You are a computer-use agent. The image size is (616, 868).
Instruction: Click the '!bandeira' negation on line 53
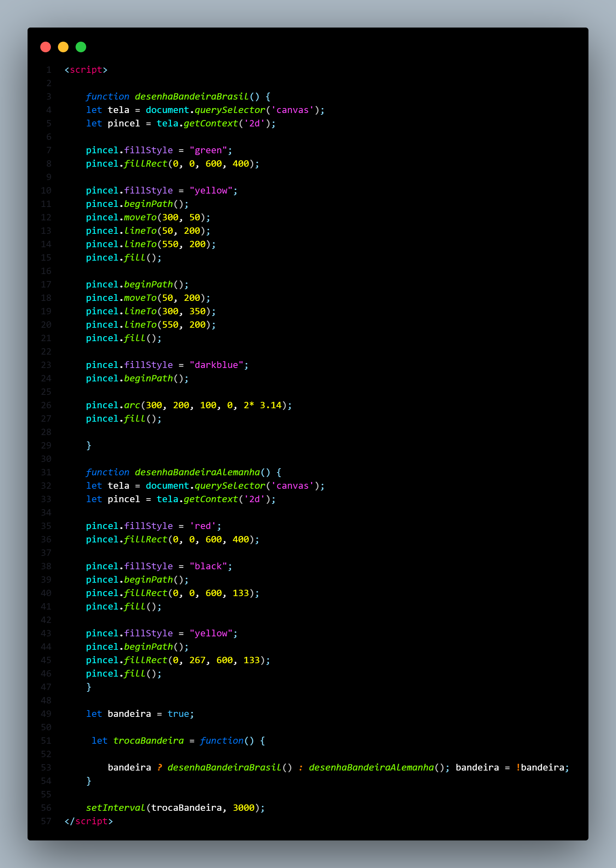(540, 767)
